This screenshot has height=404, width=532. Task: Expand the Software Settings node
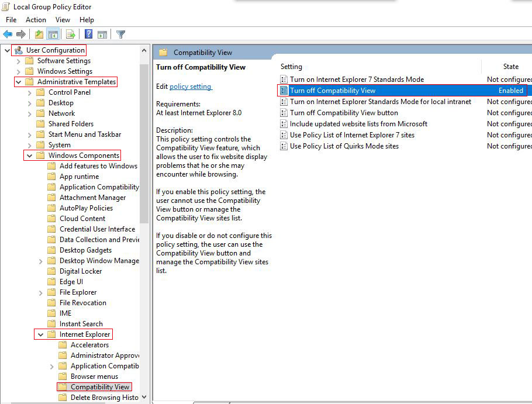click(x=18, y=61)
